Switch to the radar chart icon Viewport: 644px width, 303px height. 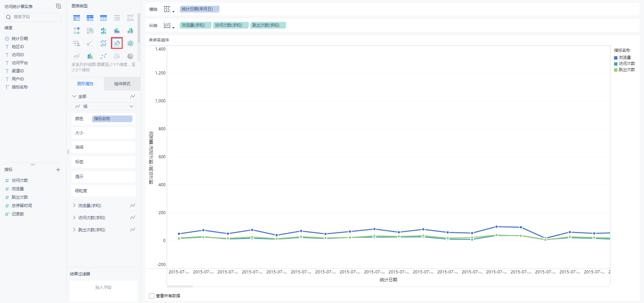click(130, 43)
